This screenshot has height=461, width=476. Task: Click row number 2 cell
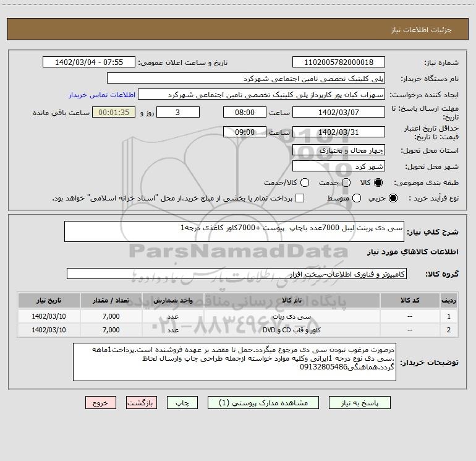449,330
